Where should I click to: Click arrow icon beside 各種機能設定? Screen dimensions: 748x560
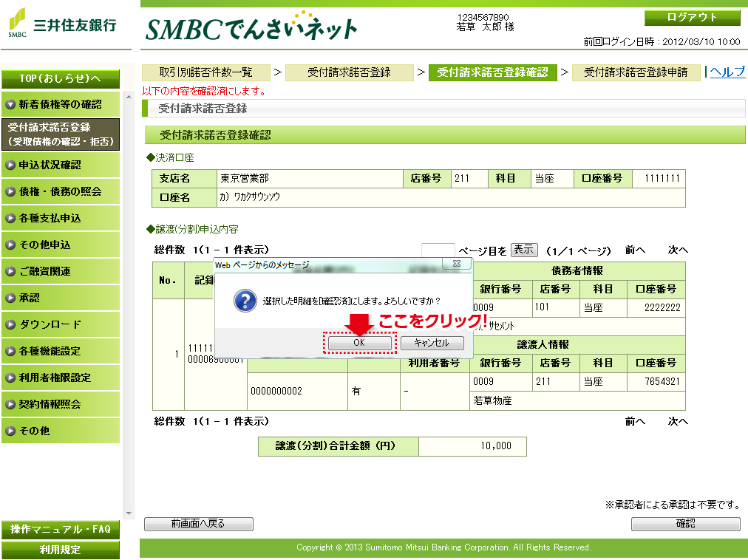[10, 351]
